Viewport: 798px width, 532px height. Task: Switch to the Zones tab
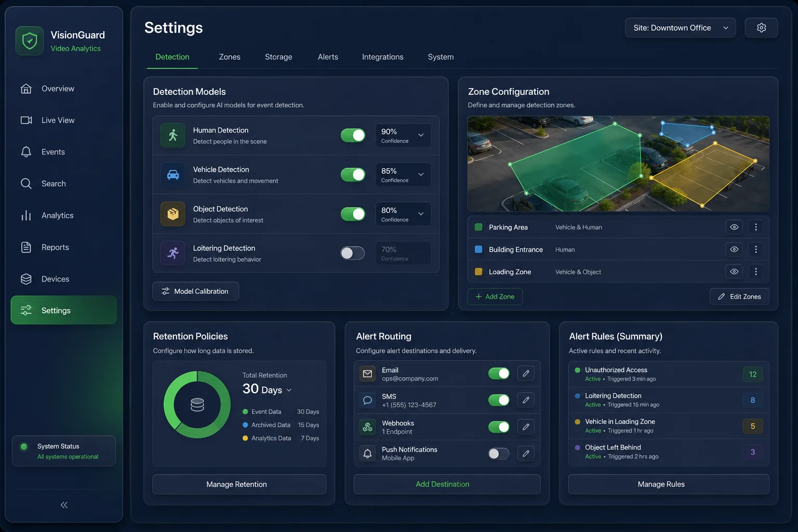(230, 57)
